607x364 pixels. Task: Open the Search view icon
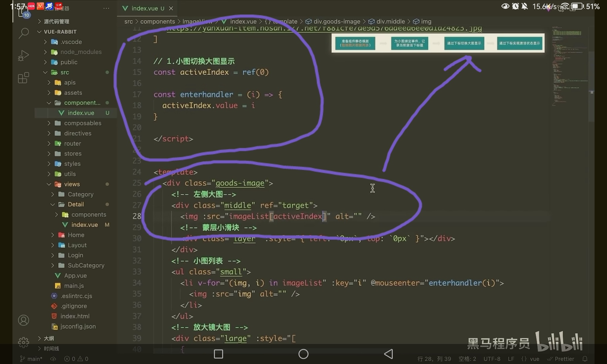[x=23, y=33]
